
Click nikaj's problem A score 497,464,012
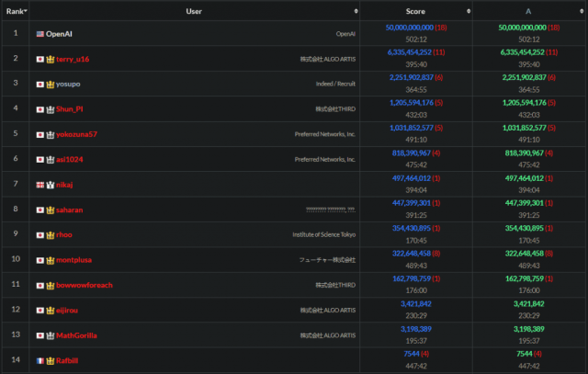click(x=525, y=178)
